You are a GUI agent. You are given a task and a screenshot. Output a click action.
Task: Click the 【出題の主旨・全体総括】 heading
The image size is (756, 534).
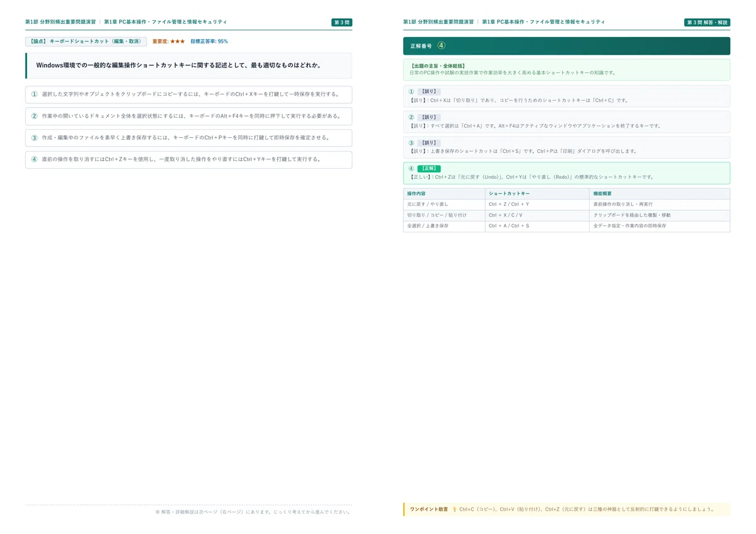pyautogui.click(x=438, y=65)
